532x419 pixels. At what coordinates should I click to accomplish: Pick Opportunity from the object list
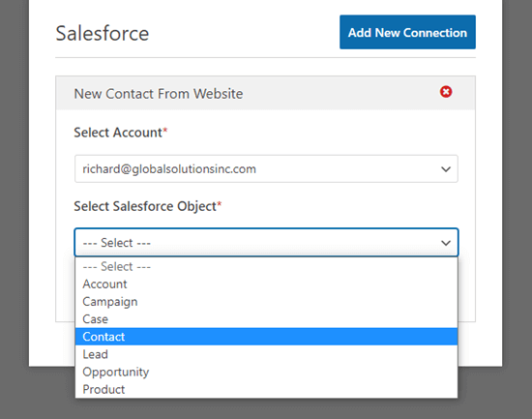pyautogui.click(x=266, y=373)
